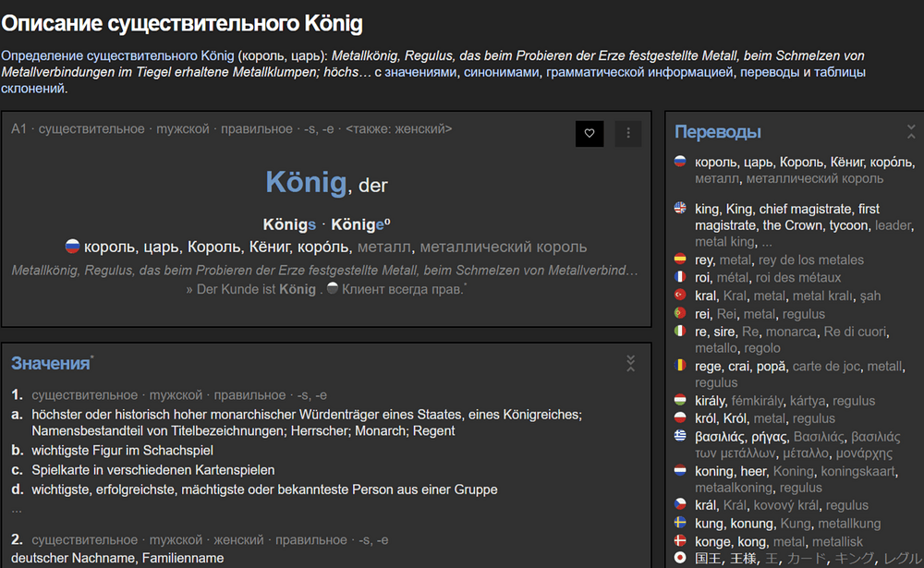The width and height of the screenshot is (924, 568).
Task: Click the Swedish flag icon
Action: (681, 524)
